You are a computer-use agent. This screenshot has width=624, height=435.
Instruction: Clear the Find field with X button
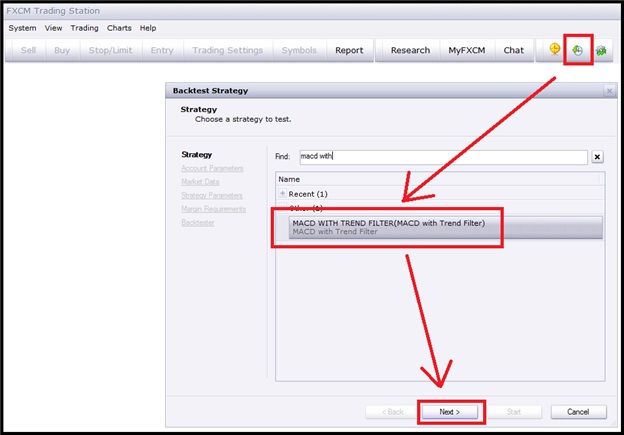click(x=597, y=157)
